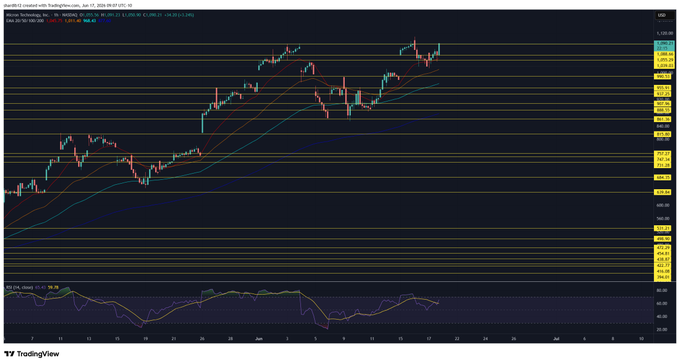
Task: Click the 560.00 price axis tick
Action: [664, 219]
